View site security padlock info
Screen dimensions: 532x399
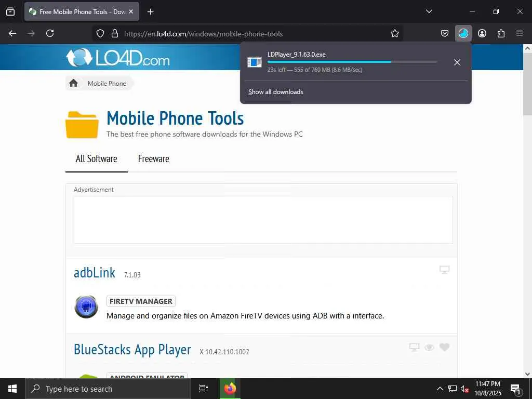pyautogui.click(x=115, y=34)
